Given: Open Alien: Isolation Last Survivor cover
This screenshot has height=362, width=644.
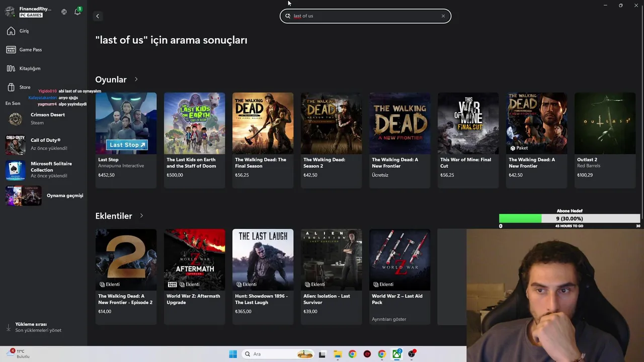Looking at the screenshot, I should 331,259.
